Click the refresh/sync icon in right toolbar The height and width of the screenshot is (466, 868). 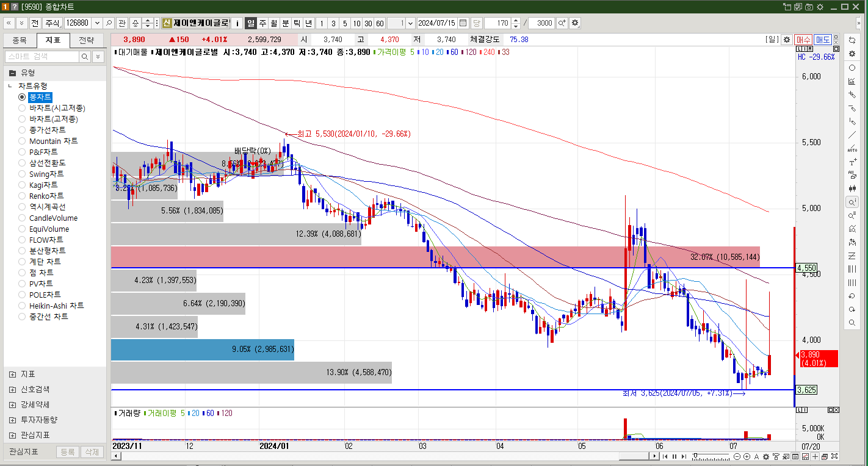[x=852, y=40]
